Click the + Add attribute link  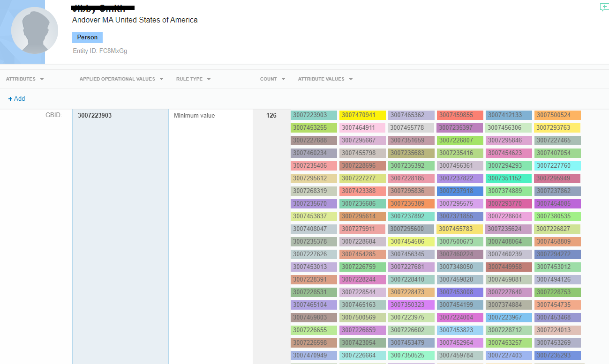coord(16,99)
